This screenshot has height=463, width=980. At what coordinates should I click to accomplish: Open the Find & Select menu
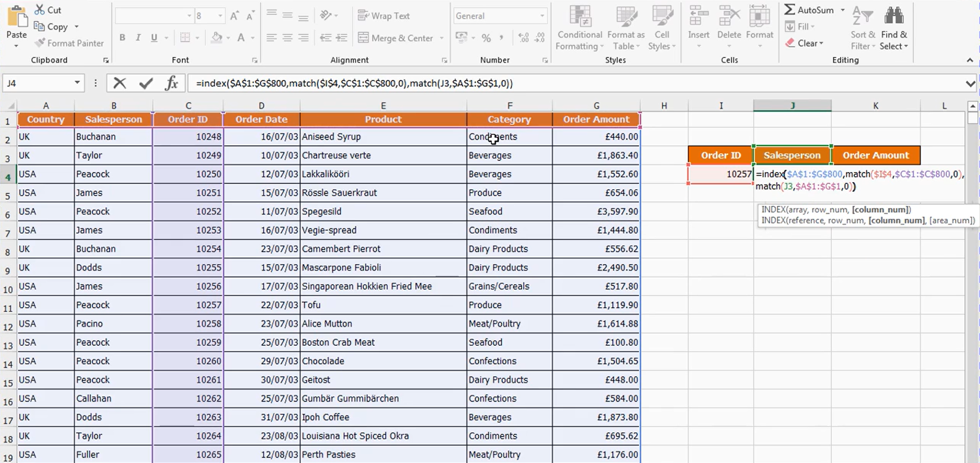click(894, 28)
